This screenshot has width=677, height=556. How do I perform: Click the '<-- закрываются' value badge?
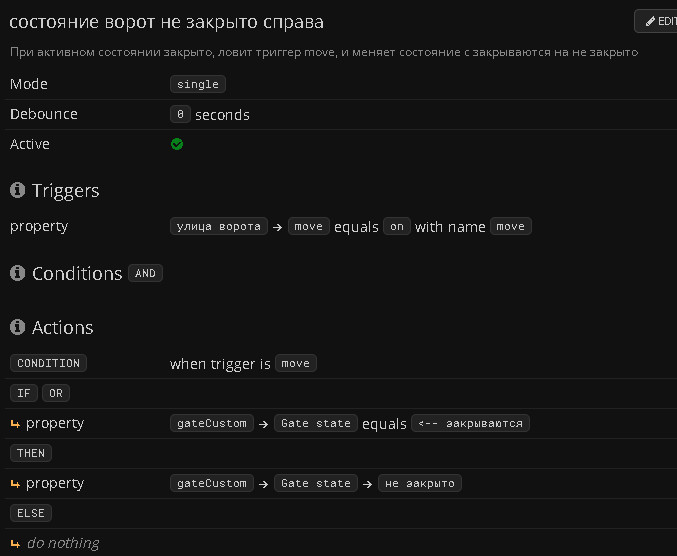470,423
